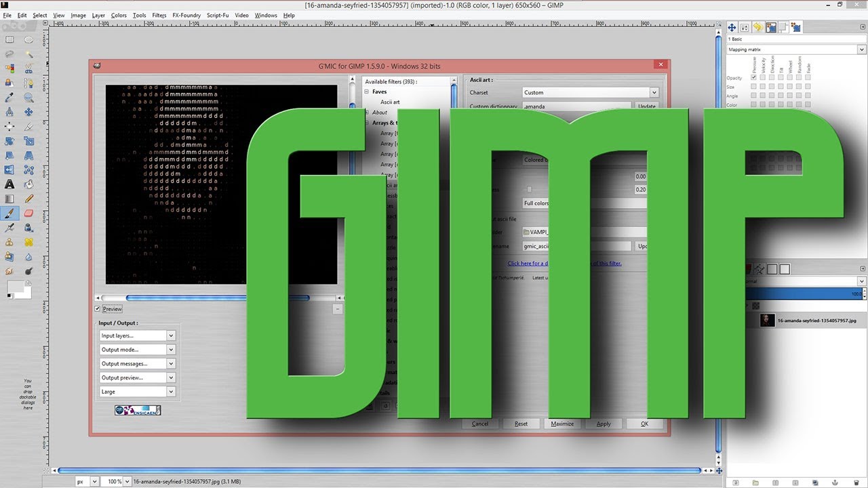Check the Color Fade checkbox
The image size is (868, 488).
point(808,105)
